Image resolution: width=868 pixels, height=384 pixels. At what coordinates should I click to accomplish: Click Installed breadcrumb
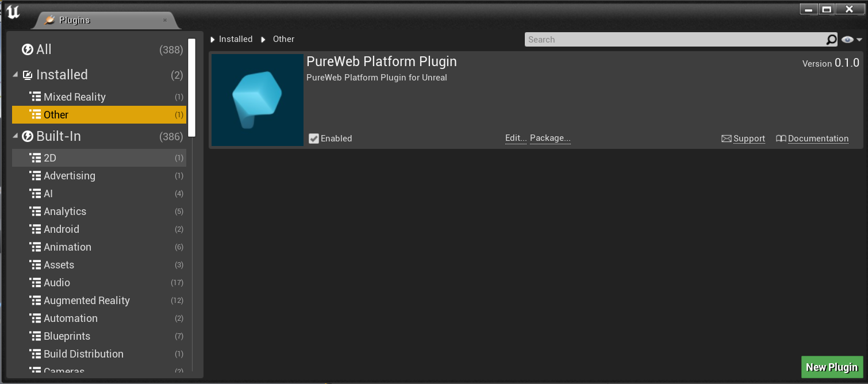(x=236, y=39)
